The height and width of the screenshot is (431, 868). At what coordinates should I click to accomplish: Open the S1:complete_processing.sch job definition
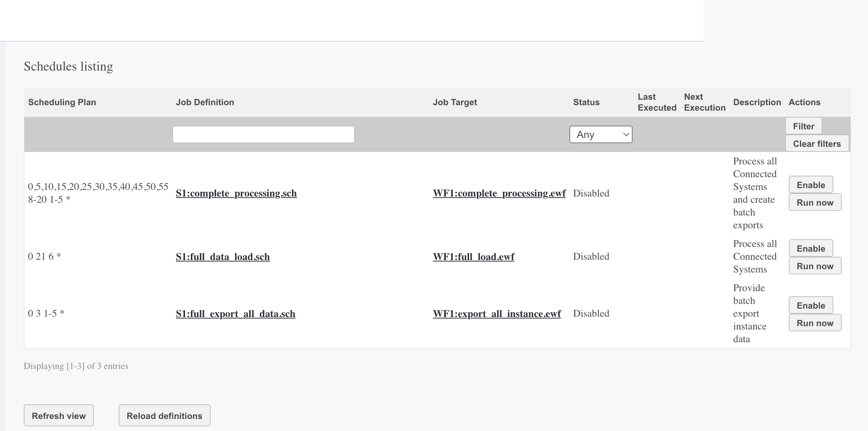coord(236,193)
